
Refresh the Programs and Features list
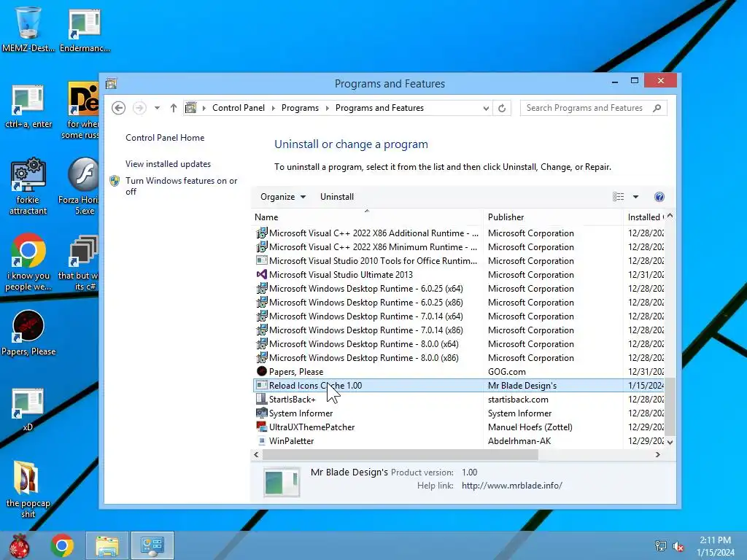point(502,108)
